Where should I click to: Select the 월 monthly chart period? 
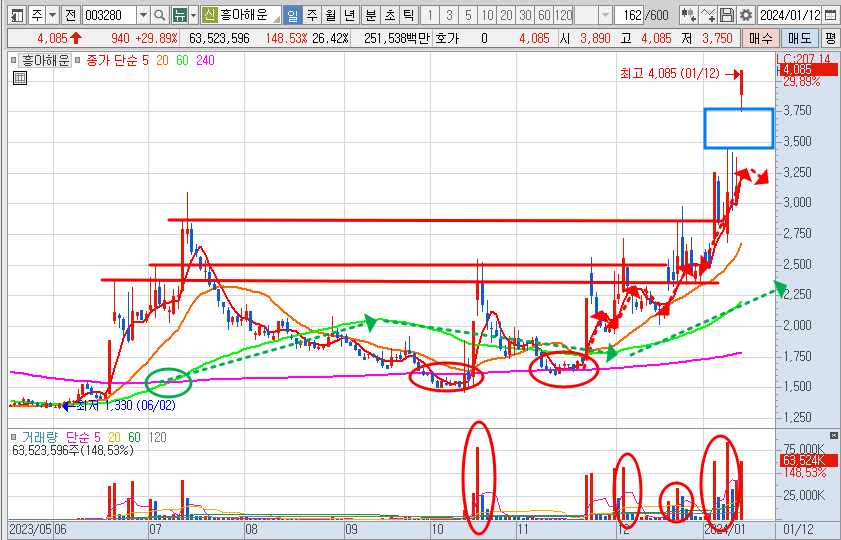(330, 15)
